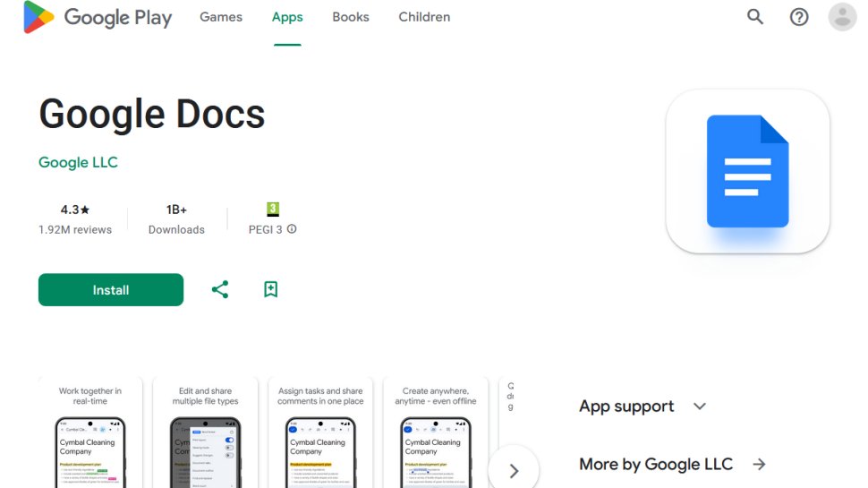Viewport: 868px width, 488px height.
Task: Open 'Assign tasks and share comments' screenshot
Action: 320,432
